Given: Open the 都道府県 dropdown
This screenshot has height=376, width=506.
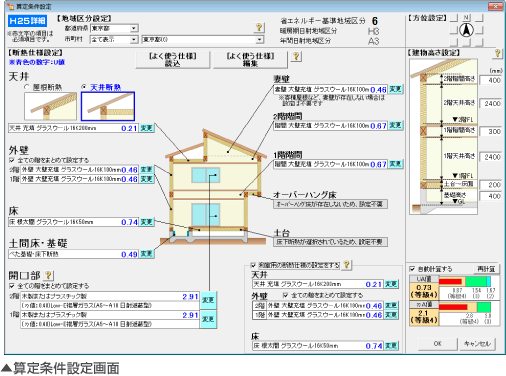Looking at the screenshot, I should pyautogui.click(x=134, y=28).
